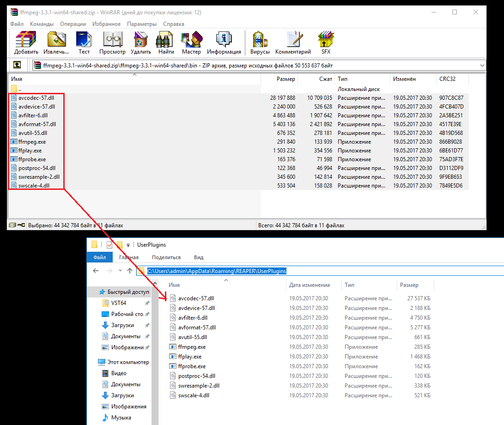Sort WinRAR list by Изменён column header
The width and height of the screenshot is (504, 425).
pos(413,79)
